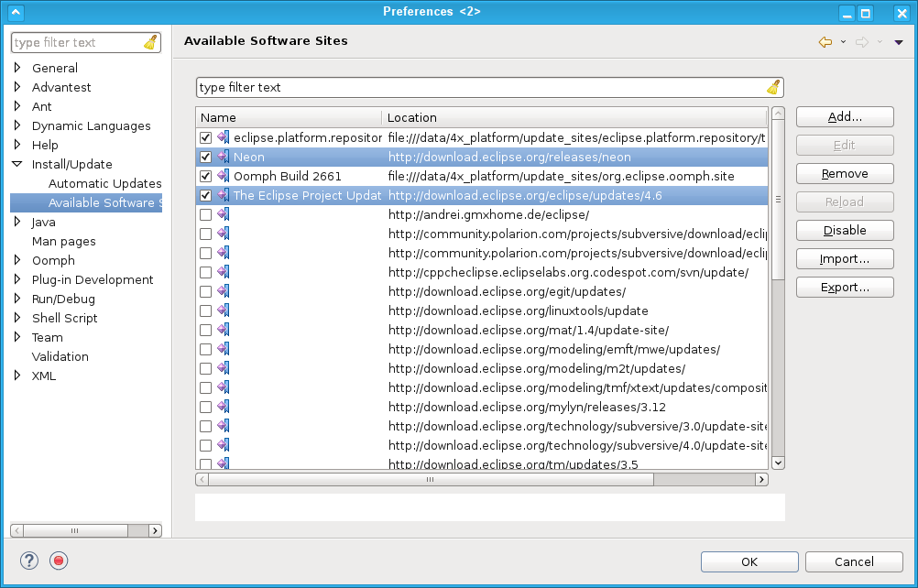
Task: Confirm preferences with OK
Action: pos(749,561)
